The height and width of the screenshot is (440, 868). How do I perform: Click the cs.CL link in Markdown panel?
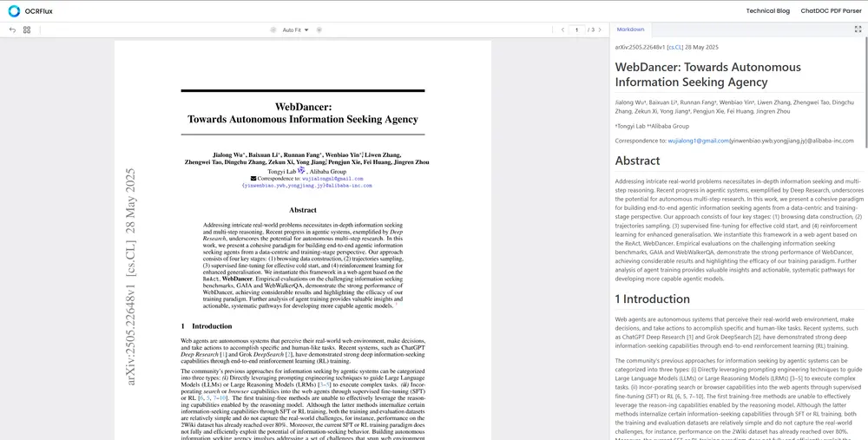tap(675, 47)
